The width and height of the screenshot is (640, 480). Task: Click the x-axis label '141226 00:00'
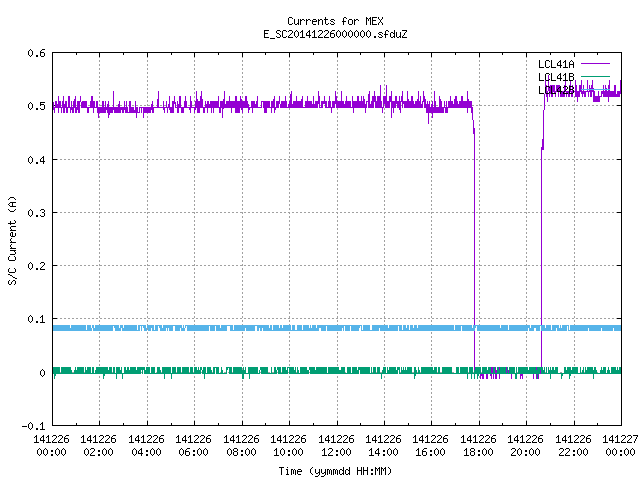click(x=51, y=445)
